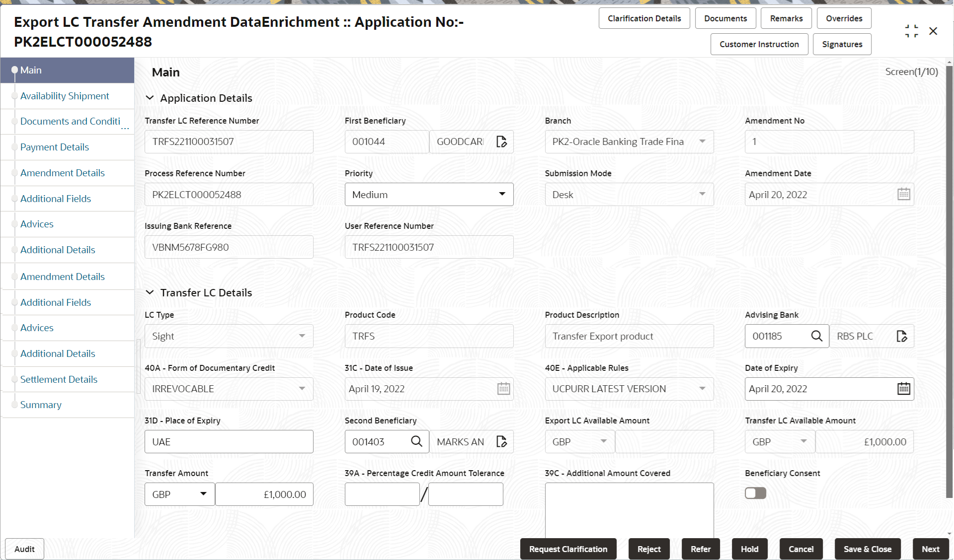954x560 pixels.
Task: Open the Advising Bank details view icon
Action: tap(902, 336)
